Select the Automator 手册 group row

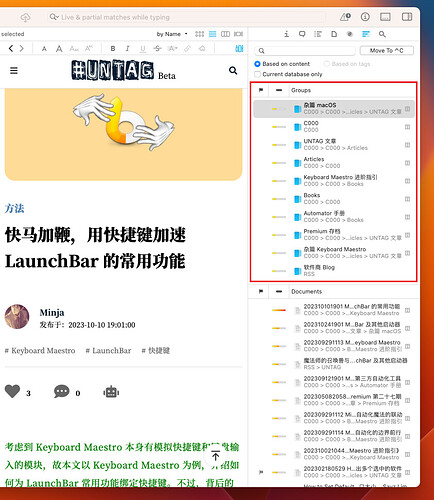[x=334, y=217]
